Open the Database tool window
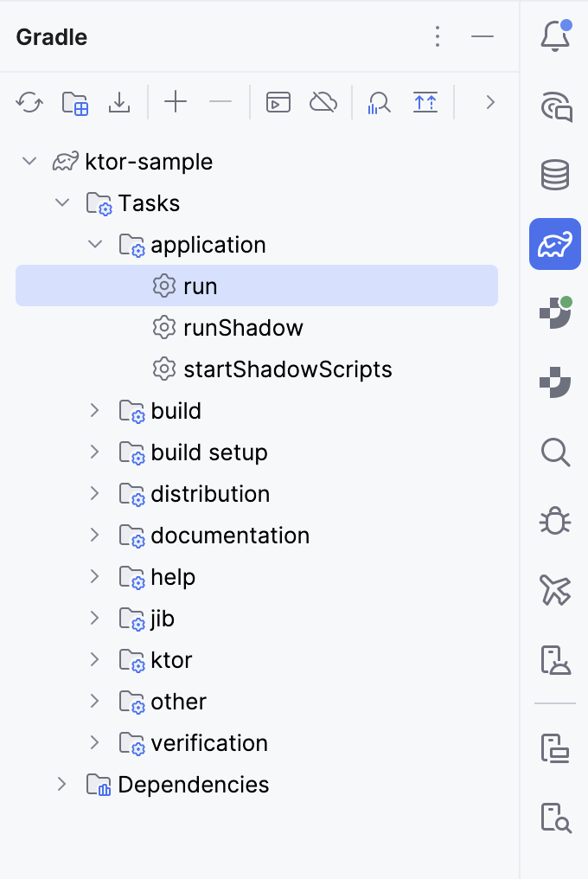The height and width of the screenshot is (879, 588). pos(555,175)
